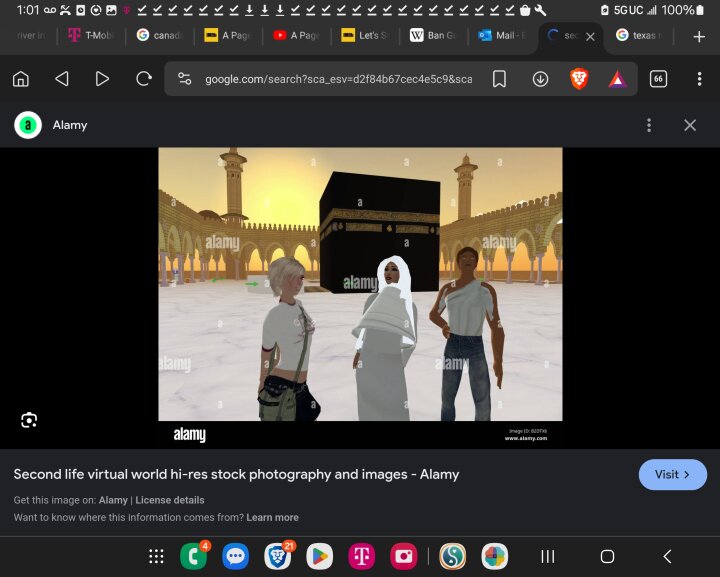
Task: Open Brave Shields lion icon
Action: (579, 79)
